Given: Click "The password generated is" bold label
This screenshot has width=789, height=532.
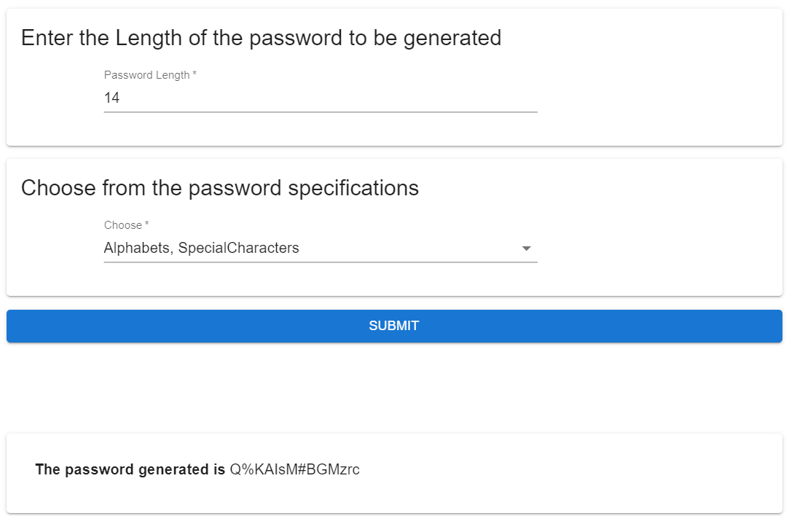Looking at the screenshot, I should [x=130, y=469].
